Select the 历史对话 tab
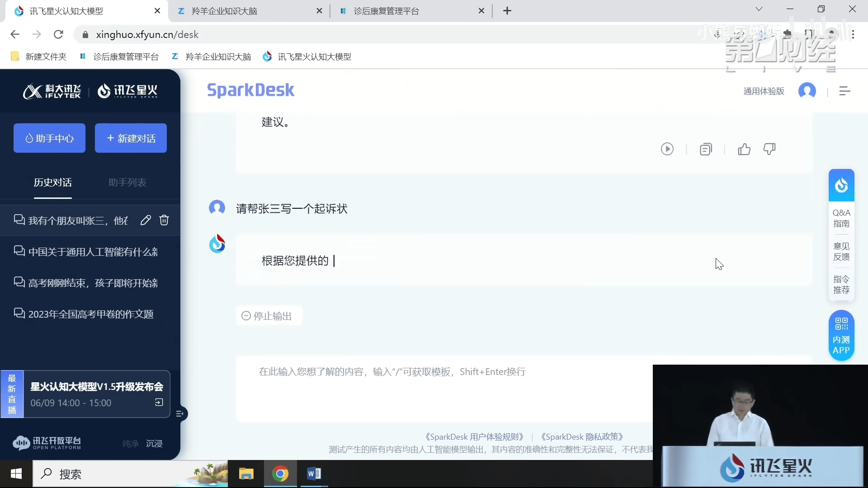868x488 pixels. (x=53, y=183)
